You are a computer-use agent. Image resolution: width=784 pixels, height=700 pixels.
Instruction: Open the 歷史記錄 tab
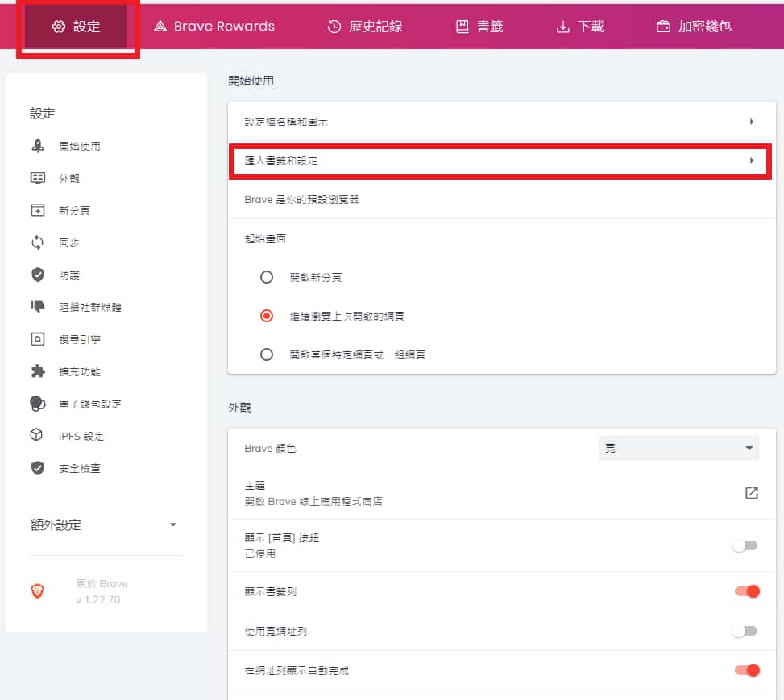point(365,27)
